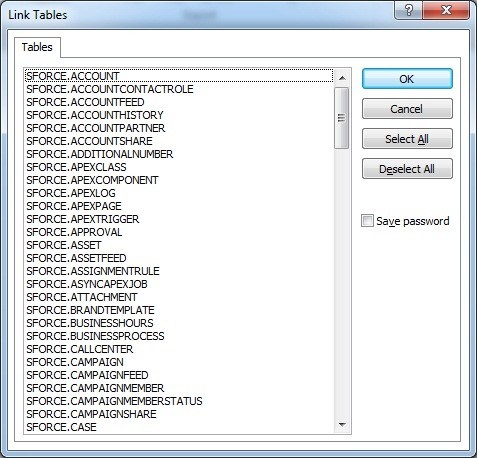Select SFORCE.ASSIGNMENTRULE table
Image resolution: width=477 pixels, height=458 pixels.
pos(179,271)
